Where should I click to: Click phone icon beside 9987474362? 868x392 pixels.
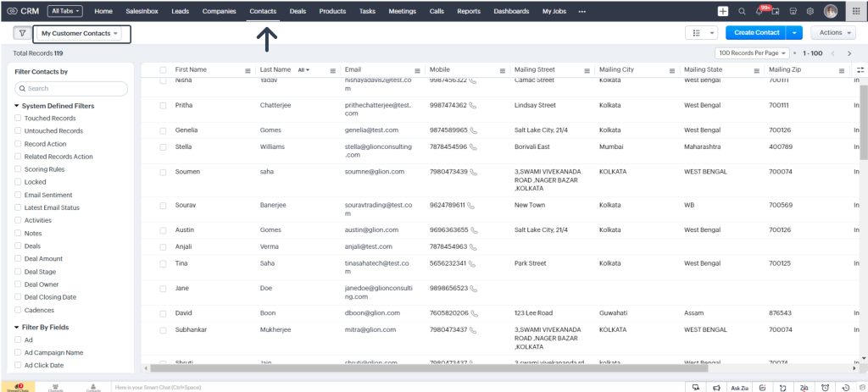pos(473,105)
